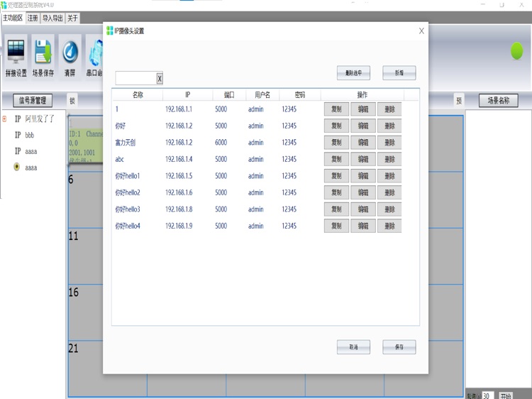This screenshot has height=399, width=532.
Task: Switch to the 主功能区 tab
Action: pyautogui.click(x=13, y=18)
